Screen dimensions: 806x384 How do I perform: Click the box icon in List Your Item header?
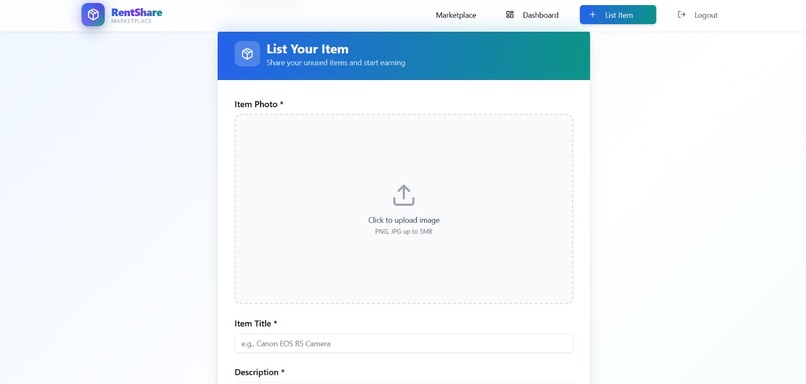tap(247, 54)
